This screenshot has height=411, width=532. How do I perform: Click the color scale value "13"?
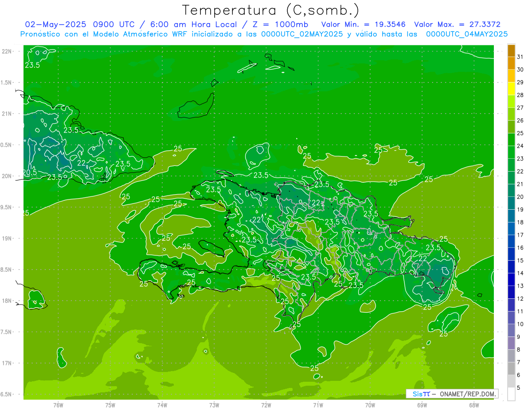tap(520, 286)
